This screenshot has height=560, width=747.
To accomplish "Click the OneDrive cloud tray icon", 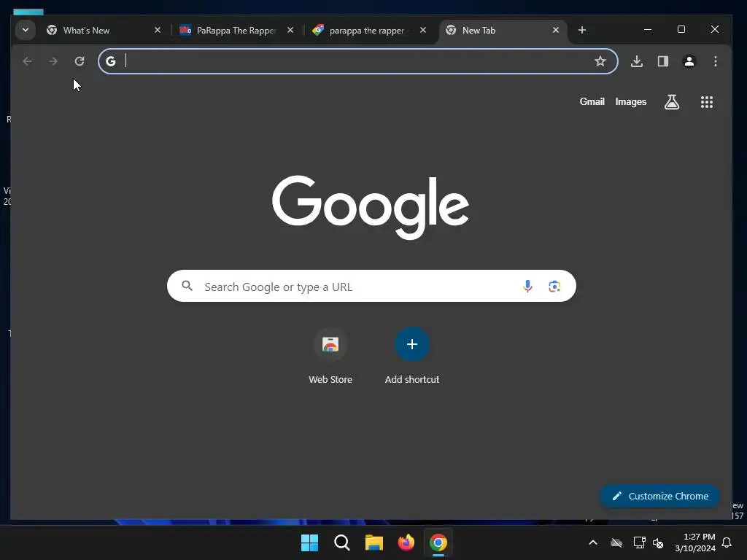I will tap(616, 542).
